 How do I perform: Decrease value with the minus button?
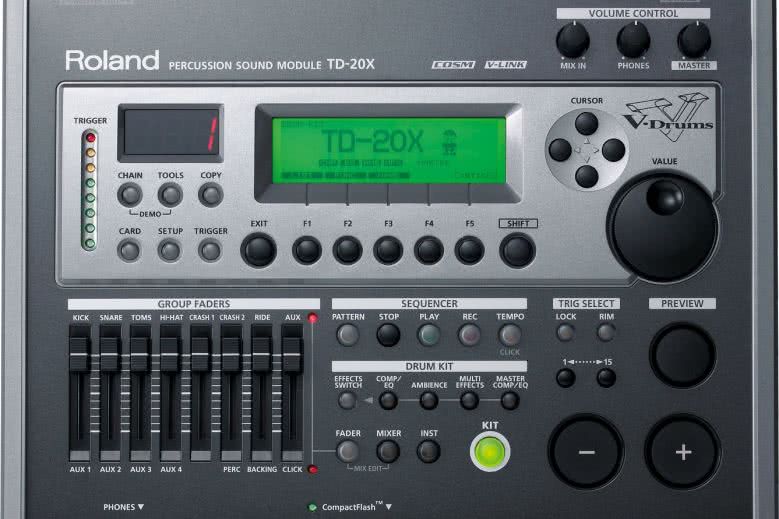[586, 452]
